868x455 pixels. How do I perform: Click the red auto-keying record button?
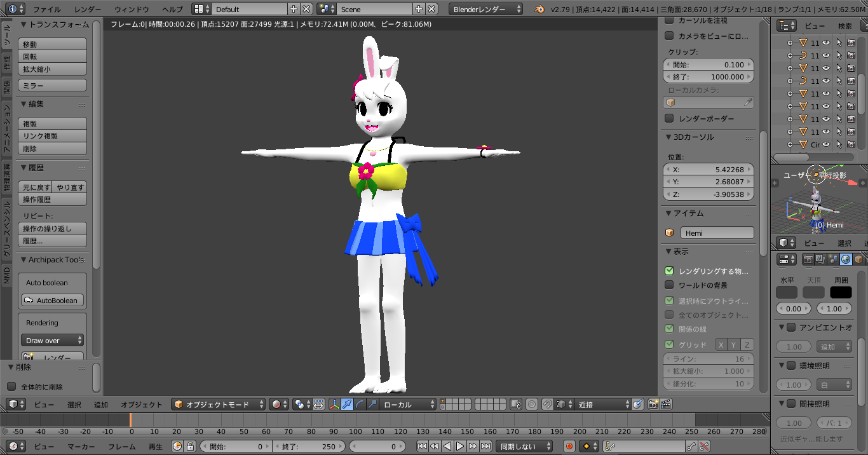click(x=569, y=446)
